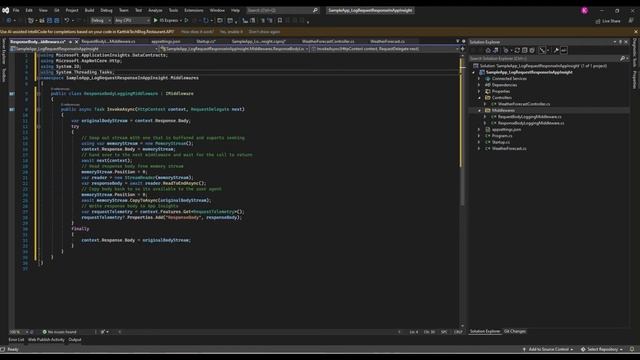Viewport: 640px width, 360px height.
Task: Click Preview Selected Items icon in Solution Explorer
Action: (x=564, y=50)
